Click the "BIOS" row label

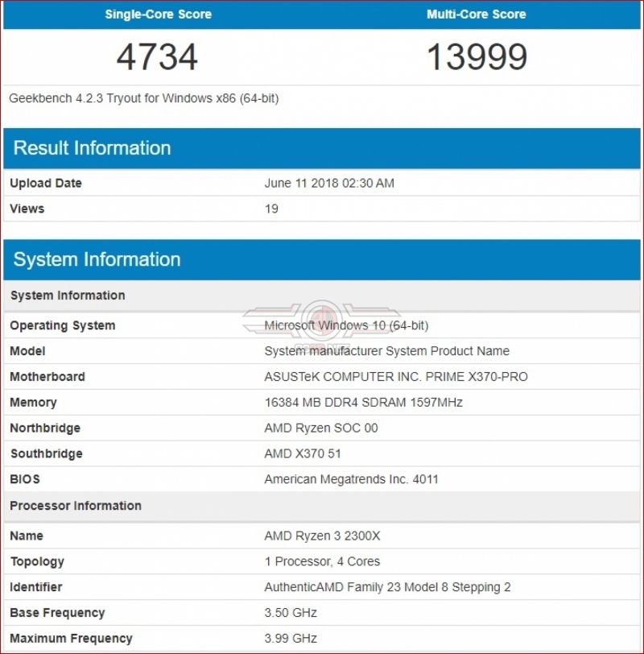point(25,479)
